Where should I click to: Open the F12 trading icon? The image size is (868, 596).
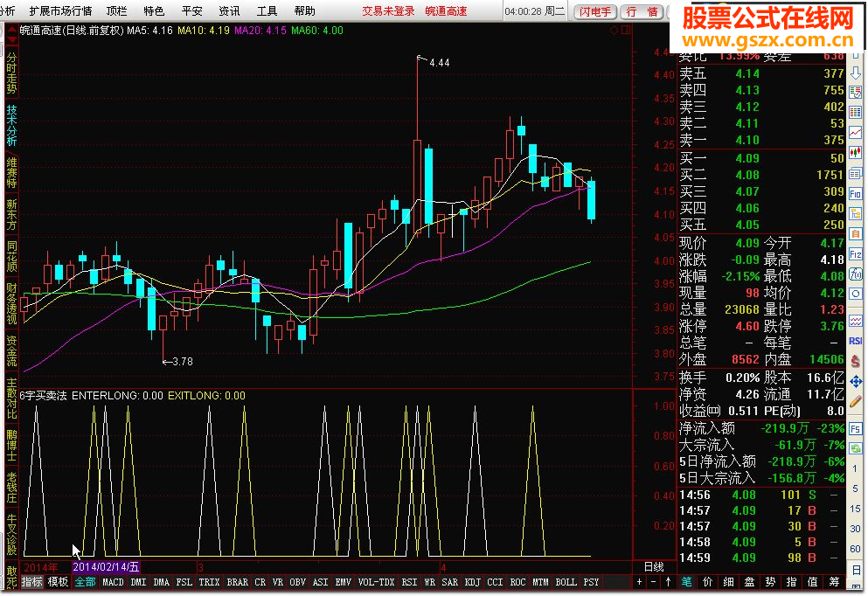[856, 254]
